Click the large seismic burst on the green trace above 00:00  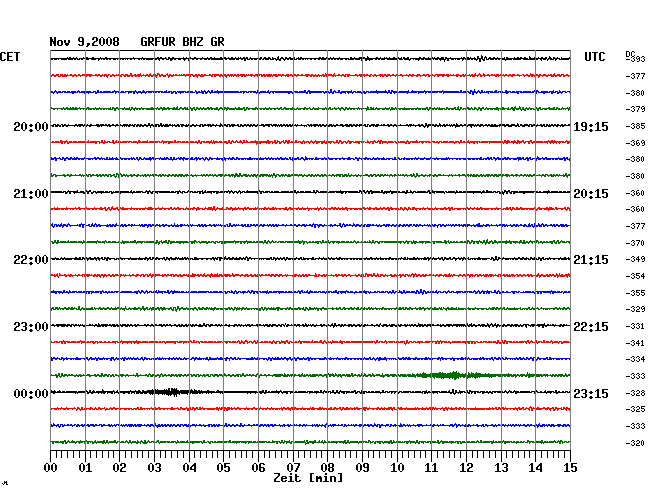tap(454, 375)
